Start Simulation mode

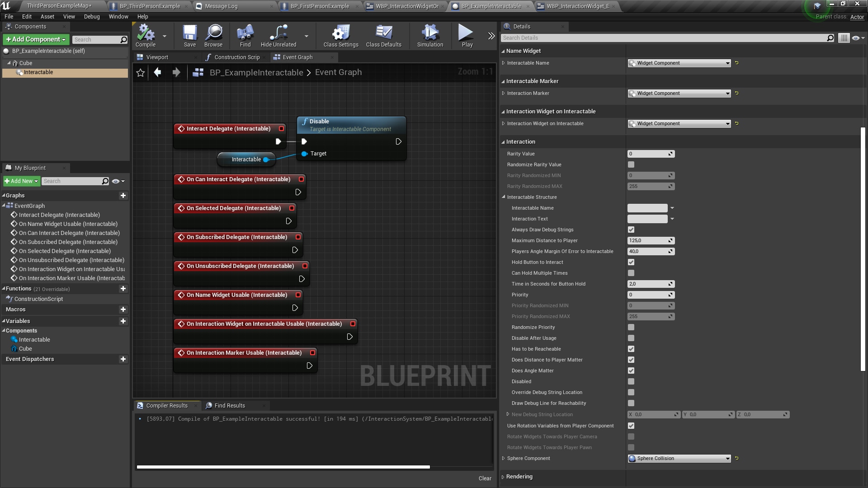(x=429, y=36)
